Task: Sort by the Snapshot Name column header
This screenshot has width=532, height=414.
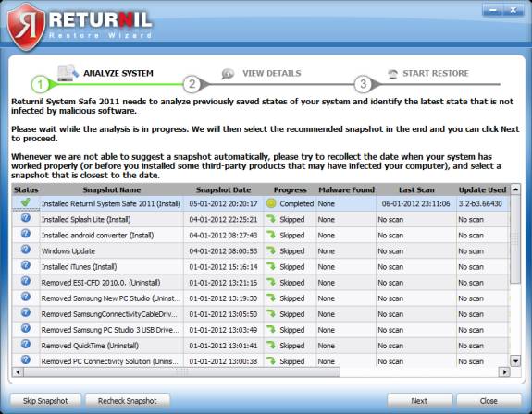Action: [x=112, y=189]
